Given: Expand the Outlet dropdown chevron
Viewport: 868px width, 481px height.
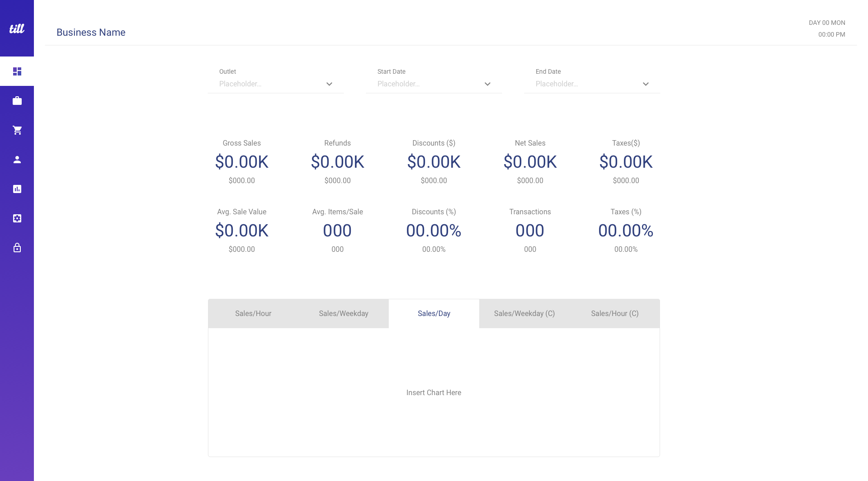Looking at the screenshot, I should pos(329,84).
